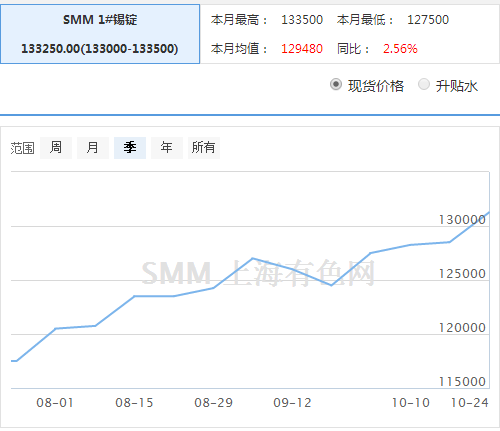Click the 08-15 date on the chart axis
Screen dimensions: 500x431
click(x=134, y=403)
